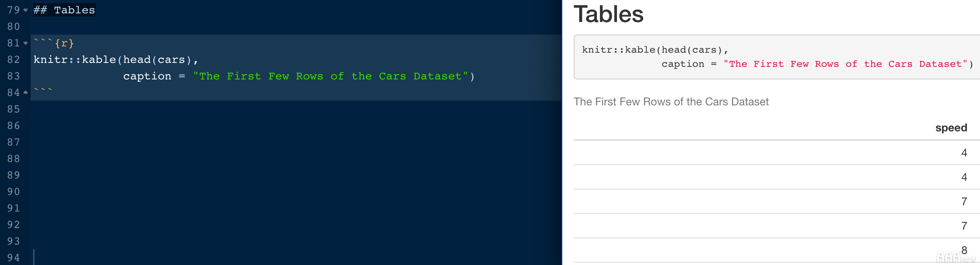This screenshot has width=980, height=265.
Task: Click the caption argument in the editor
Action: coord(147,76)
